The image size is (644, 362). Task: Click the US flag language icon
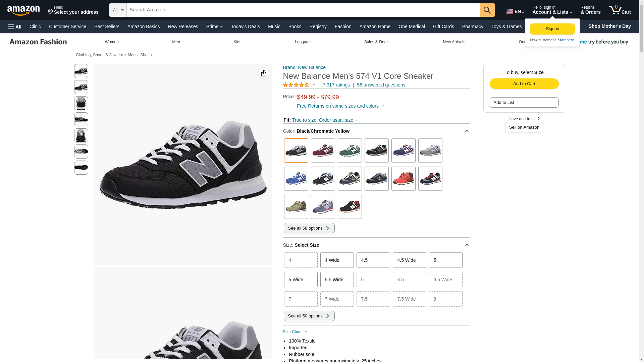[x=510, y=11]
